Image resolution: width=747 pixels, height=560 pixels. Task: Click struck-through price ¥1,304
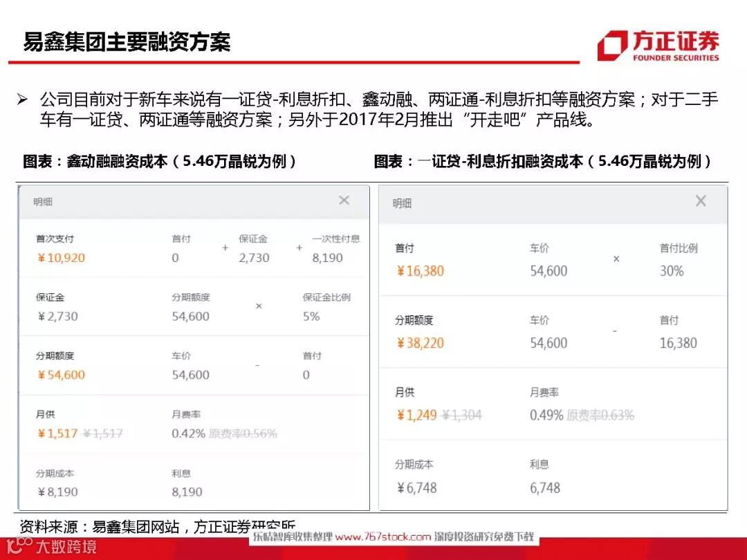click(461, 416)
